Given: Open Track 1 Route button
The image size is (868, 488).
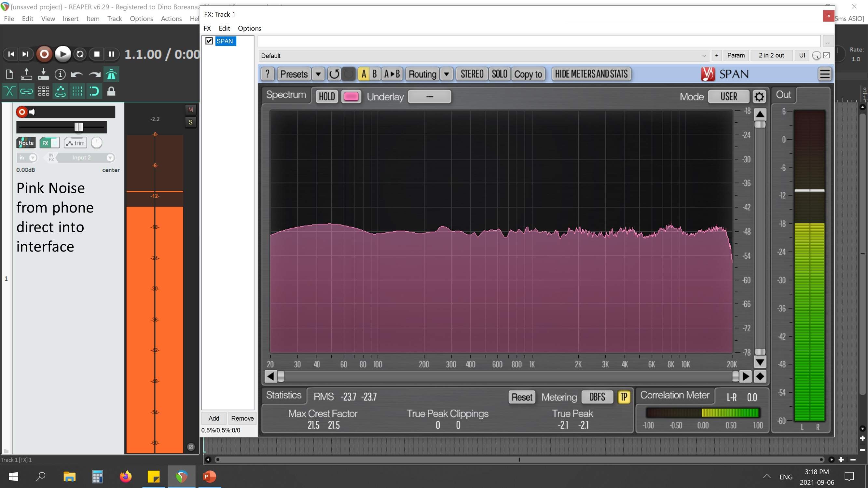Looking at the screenshot, I should click(x=26, y=143).
